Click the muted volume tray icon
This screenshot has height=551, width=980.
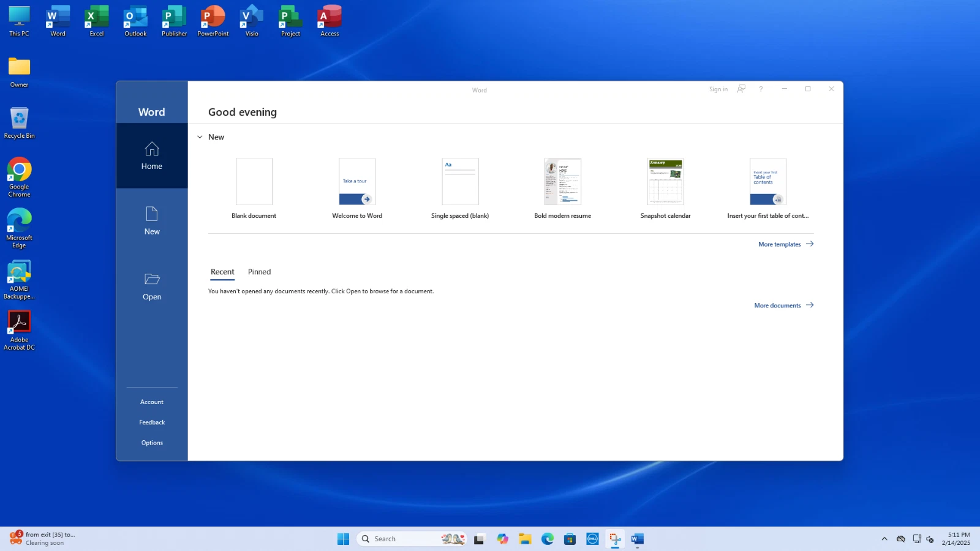pyautogui.click(x=930, y=539)
